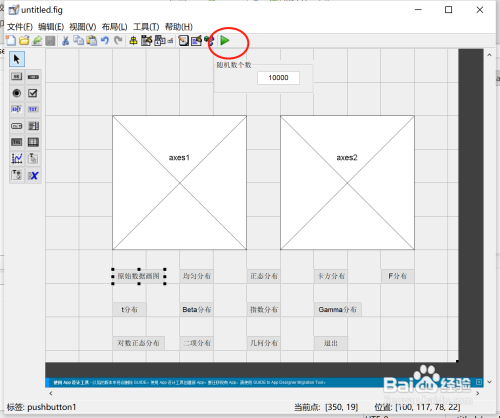Redo the last undone action
Screen dimensions: 500x418
pyautogui.click(x=118, y=40)
